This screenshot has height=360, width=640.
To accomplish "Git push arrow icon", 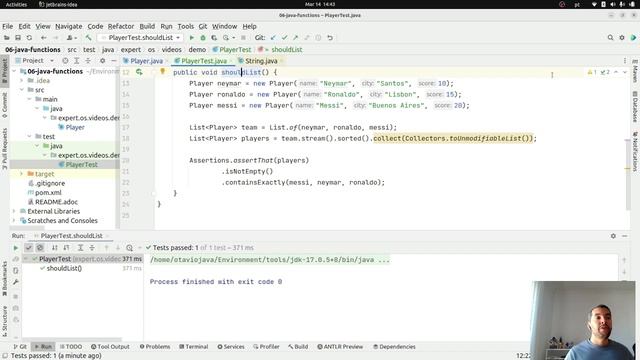I will point(296,38).
